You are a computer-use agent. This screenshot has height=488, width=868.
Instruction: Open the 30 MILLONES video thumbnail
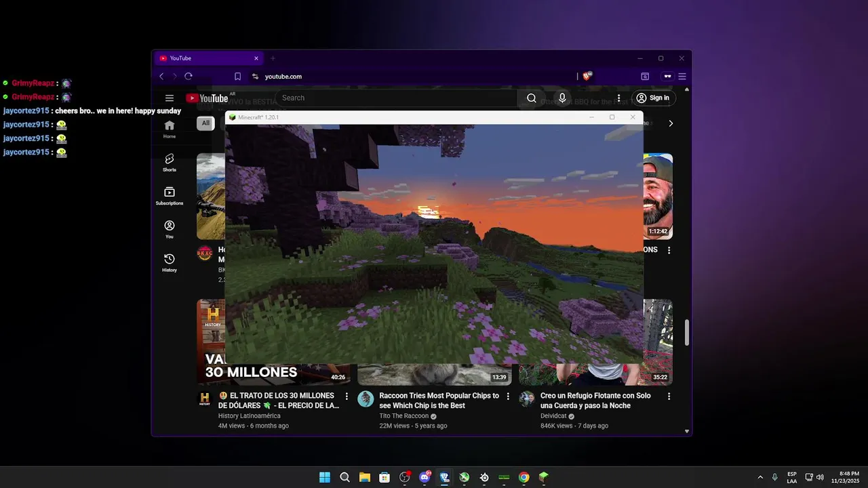(274, 375)
